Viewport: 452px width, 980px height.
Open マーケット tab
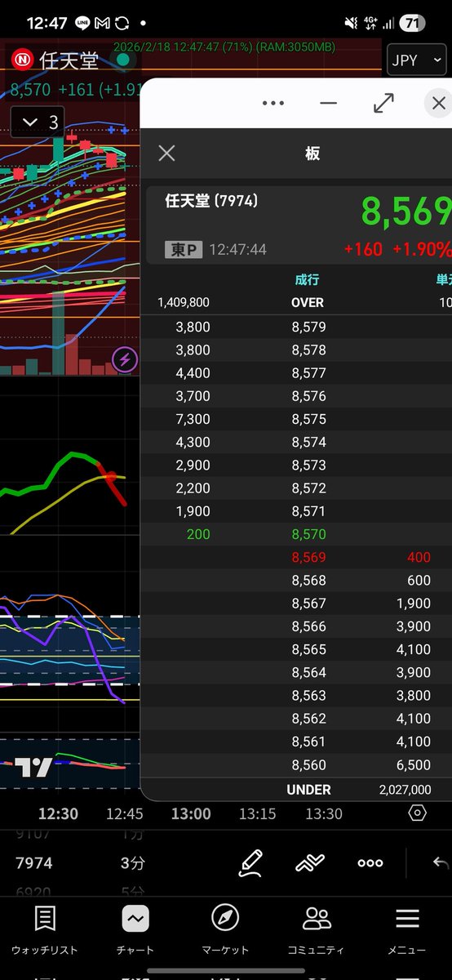[225, 931]
